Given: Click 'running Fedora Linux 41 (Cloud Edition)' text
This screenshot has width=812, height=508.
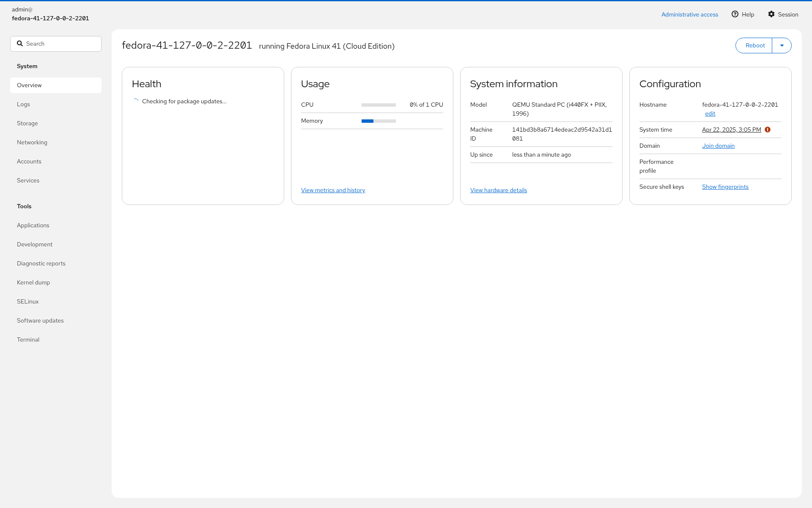Looking at the screenshot, I should coord(326,46).
